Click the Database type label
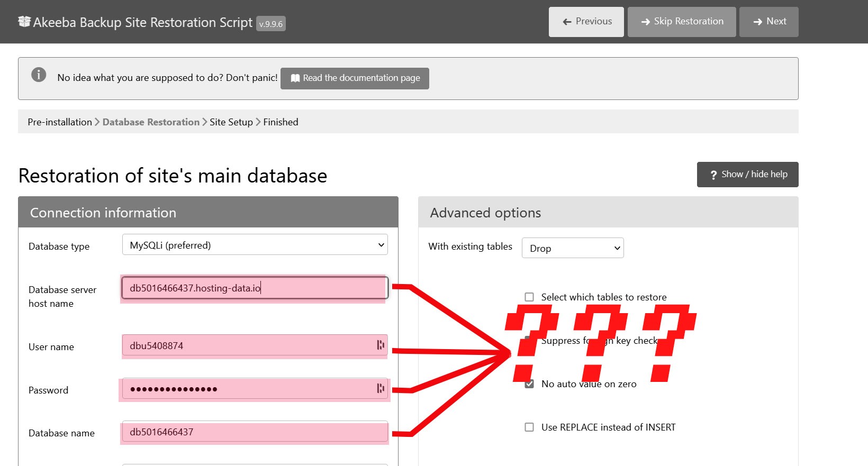This screenshot has height=466, width=868. pos(59,246)
